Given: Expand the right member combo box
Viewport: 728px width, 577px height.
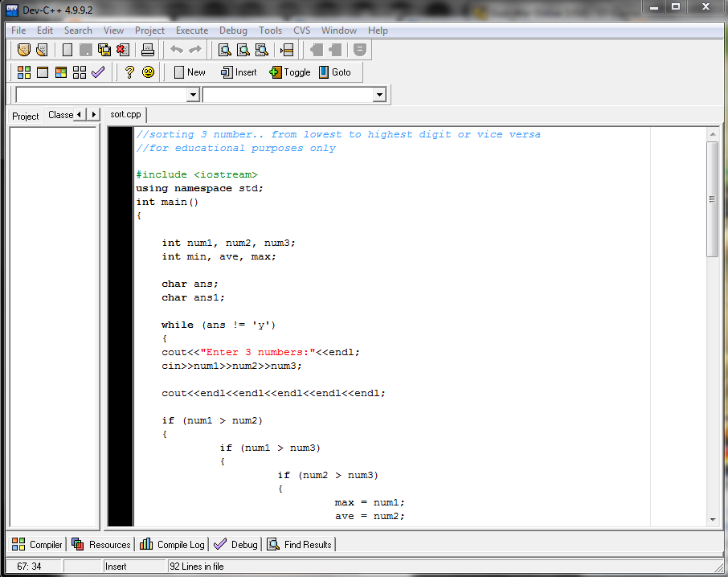Looking at the screenshot, I should pos(379,95).
